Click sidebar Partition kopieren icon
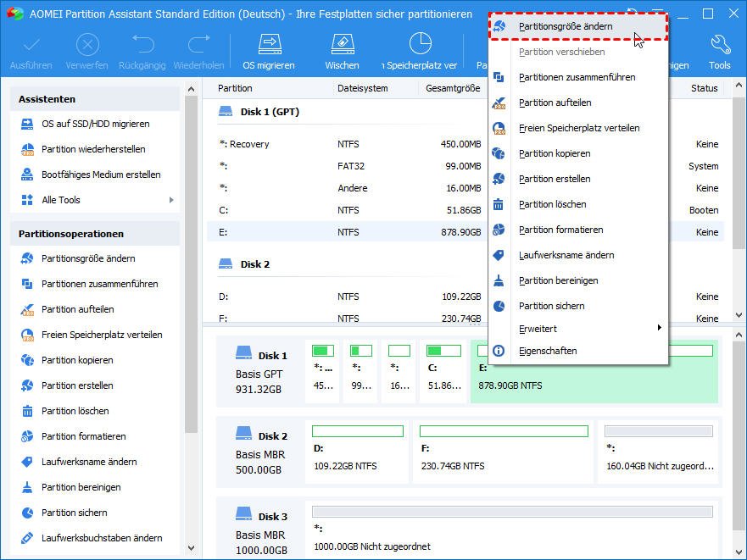 pyautogui.click(x=27, y=360)
